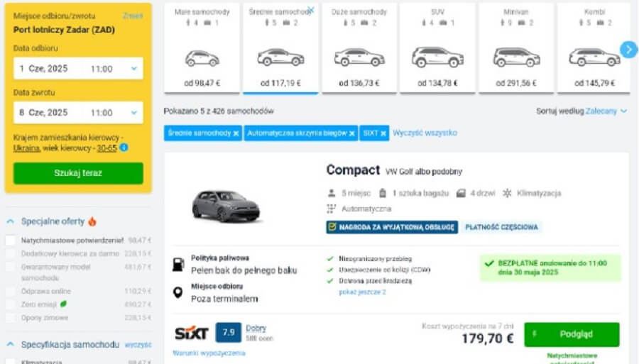
Task: Toggle Natychmiastowe potwierdzenie checkbox
Action: [x=11, y=241]
